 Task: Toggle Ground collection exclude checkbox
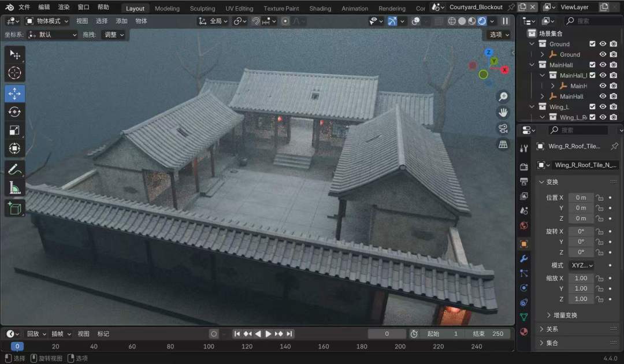[592, 44]
